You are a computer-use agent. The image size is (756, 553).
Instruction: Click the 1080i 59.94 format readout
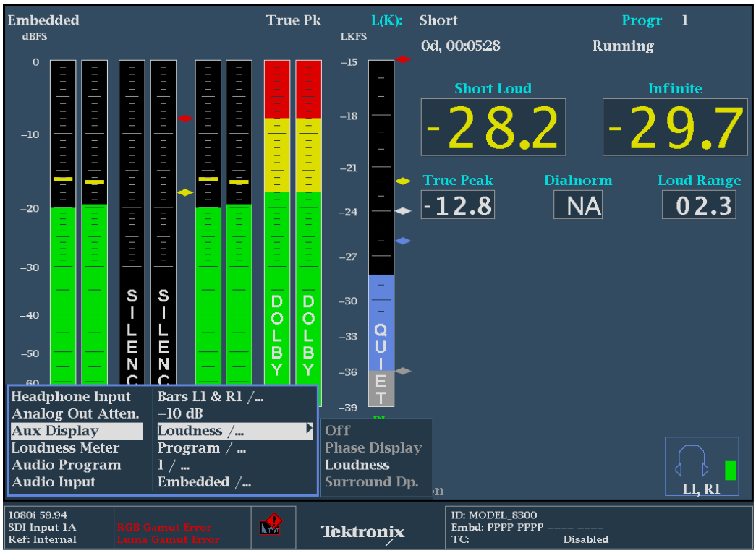point(38,515)
